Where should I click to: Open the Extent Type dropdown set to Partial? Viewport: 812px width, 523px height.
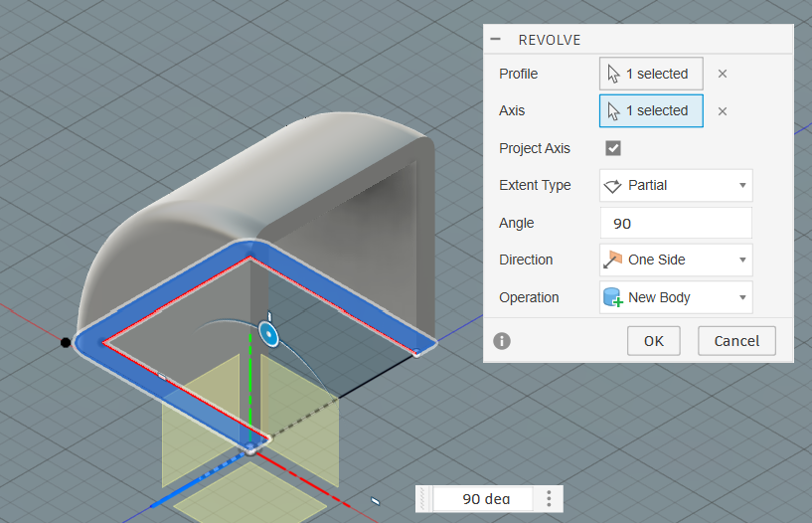pyautogui.click(x=676, y=185)
